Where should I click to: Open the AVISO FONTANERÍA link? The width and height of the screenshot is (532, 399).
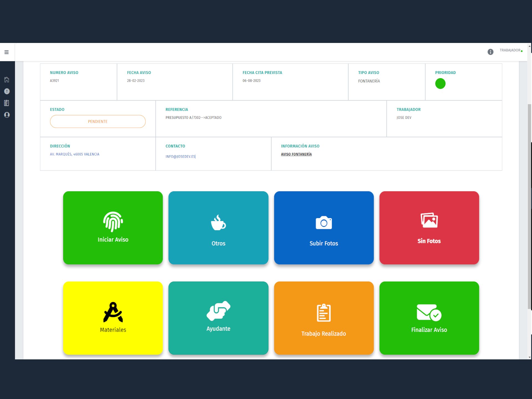[296, 154]
